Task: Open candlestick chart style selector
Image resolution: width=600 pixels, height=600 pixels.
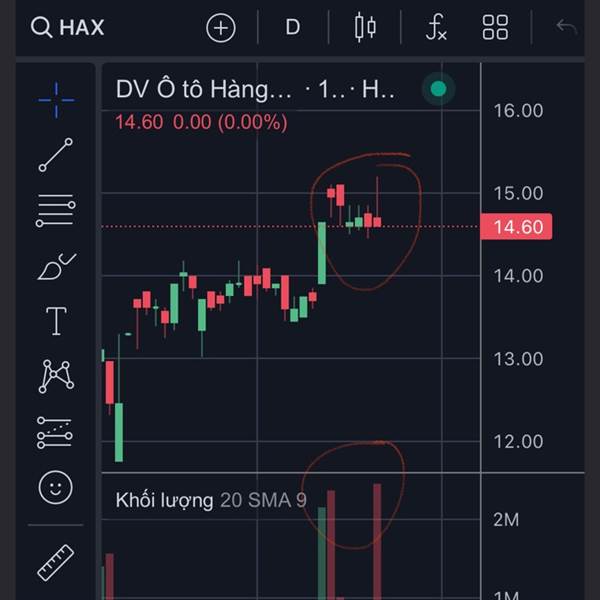Action: tap(365, 27)
